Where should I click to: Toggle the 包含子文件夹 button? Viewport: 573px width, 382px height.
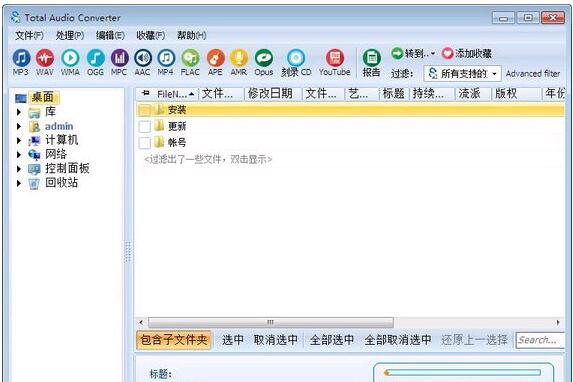tap(174, 340)
